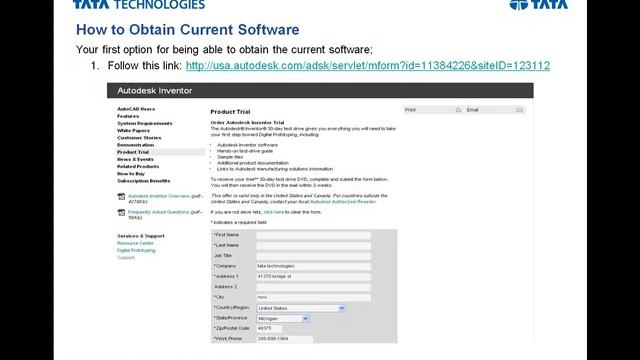Viewport: 640px width, 360px height.
Task: Open White Papers sidebar item
Action: [133, 131]
